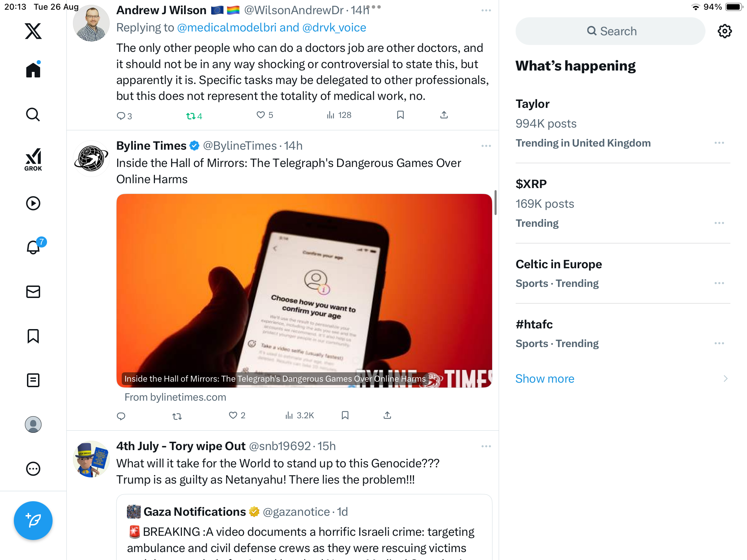
Task: Open the @medicalmodelbri mention link
Action: click(x=227, y=27)
